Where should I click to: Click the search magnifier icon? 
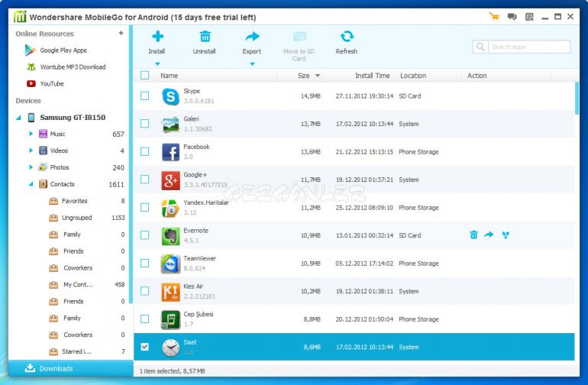point(480,47)
